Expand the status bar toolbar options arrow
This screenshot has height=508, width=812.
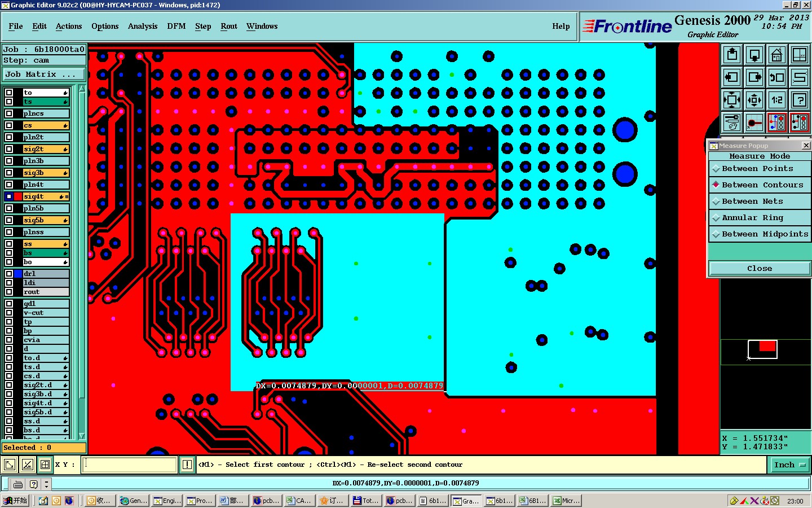pos(47,484)
